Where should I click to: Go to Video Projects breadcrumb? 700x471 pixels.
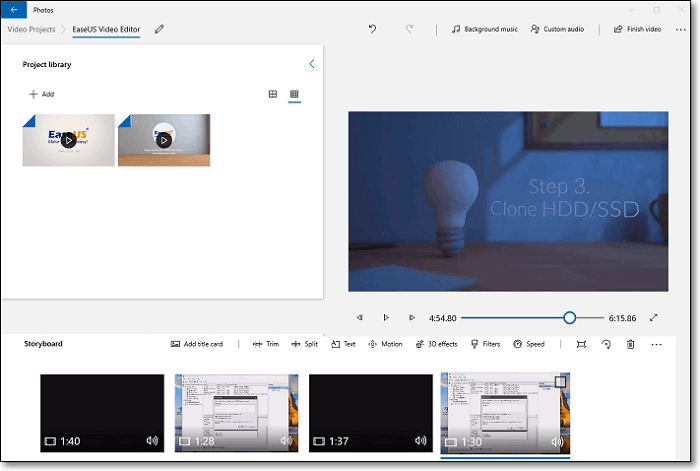tap(31, 29)
